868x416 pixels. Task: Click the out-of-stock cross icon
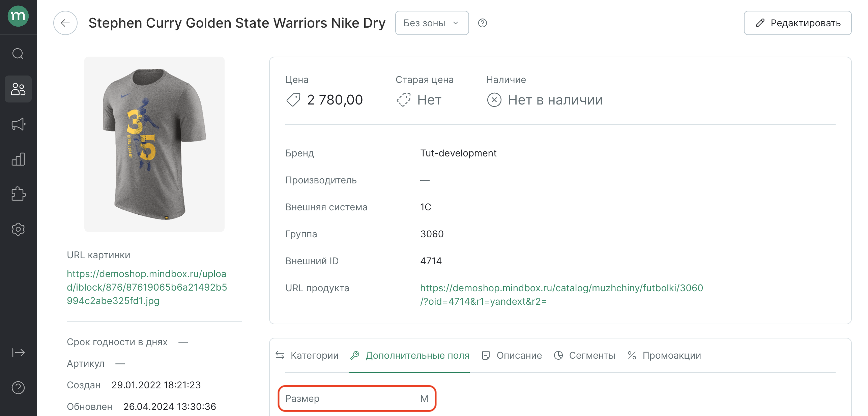click(494, 100)
